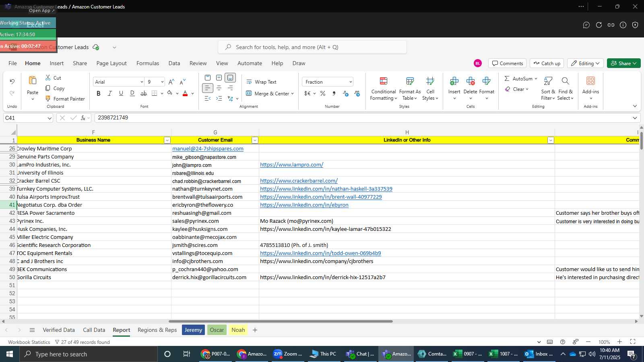
Task: Open LinkedIn or Other Info filter dropdown
Action: pyautogui.click(x=551, y=140)
